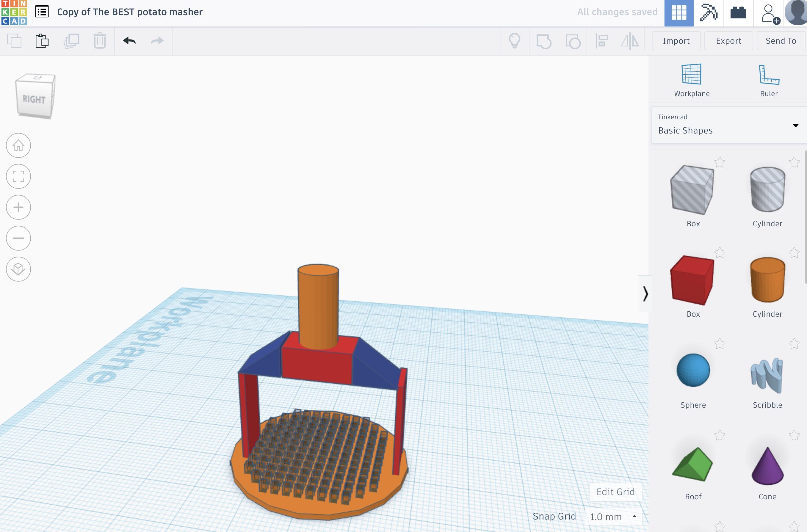Viewport: 807px width, 532px height.
Task: Zoom out with the minus button
Action: [x=18, y=238]
